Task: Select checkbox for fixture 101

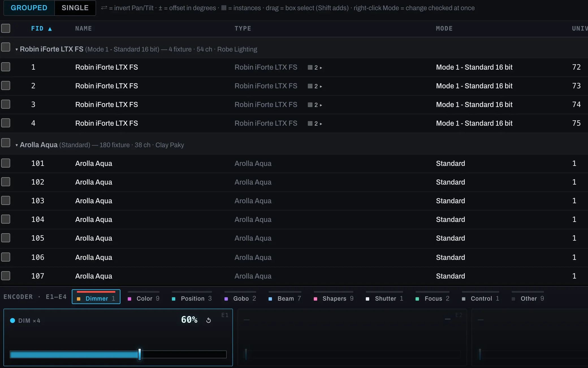Action: point(6,163)
